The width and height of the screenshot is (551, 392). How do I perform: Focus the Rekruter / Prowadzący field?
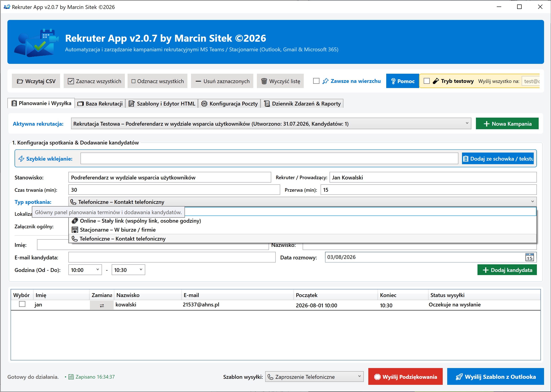click(x=433, y=177)
